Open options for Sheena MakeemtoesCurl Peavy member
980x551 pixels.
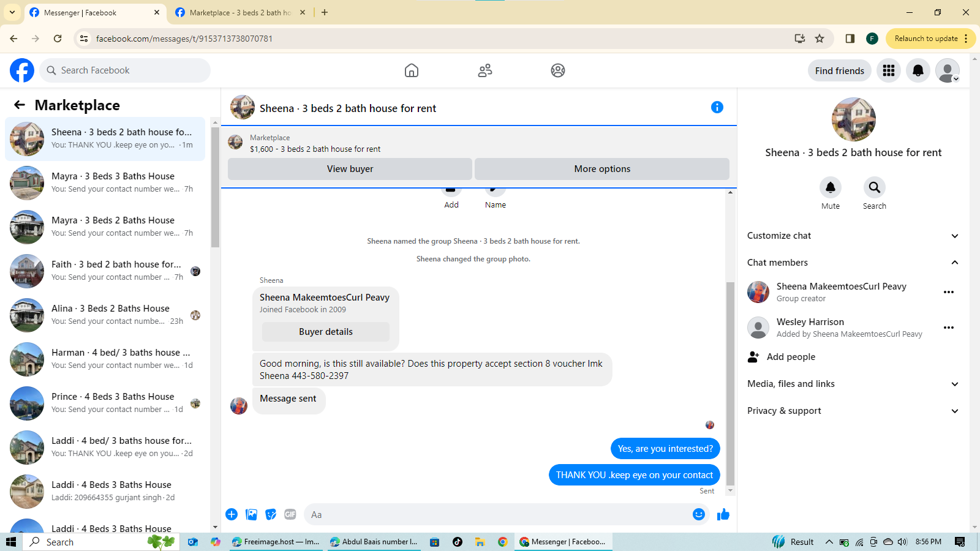point(949,292)
